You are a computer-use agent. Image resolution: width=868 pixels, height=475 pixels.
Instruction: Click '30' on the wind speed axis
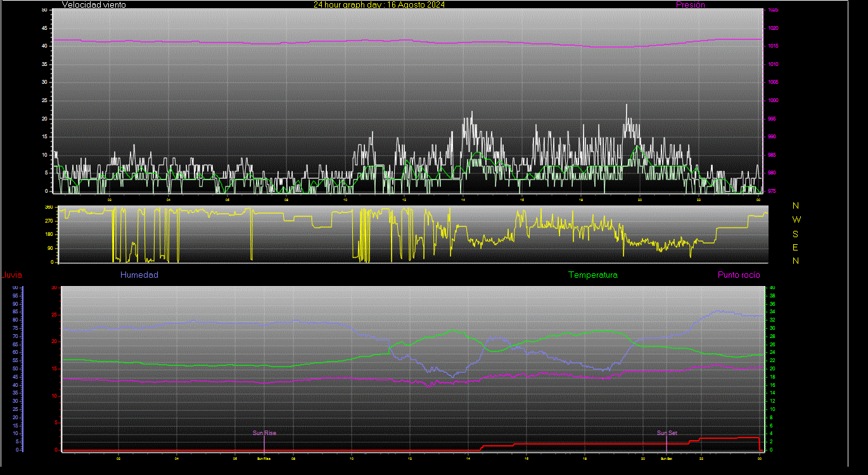44,82
